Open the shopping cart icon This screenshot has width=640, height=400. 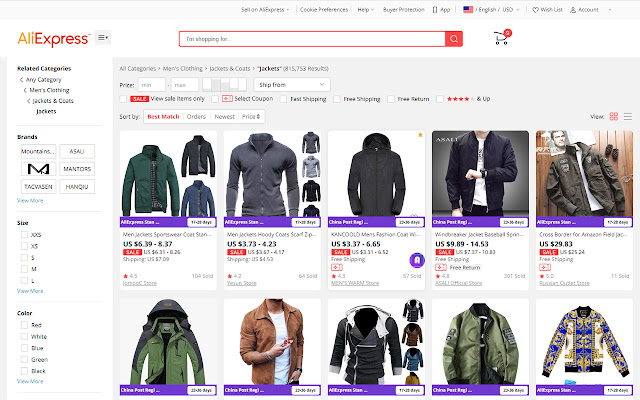click(502, 38)
